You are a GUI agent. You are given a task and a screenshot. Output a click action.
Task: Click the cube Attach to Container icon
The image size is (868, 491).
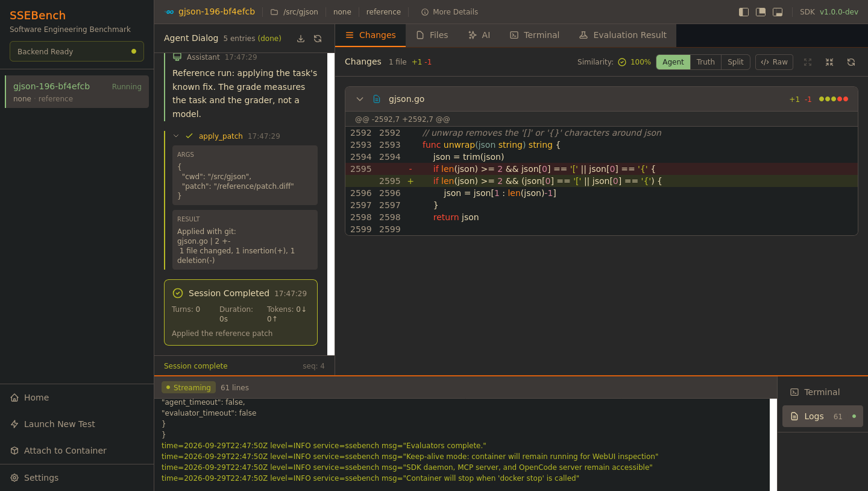[x=14, y=451]
